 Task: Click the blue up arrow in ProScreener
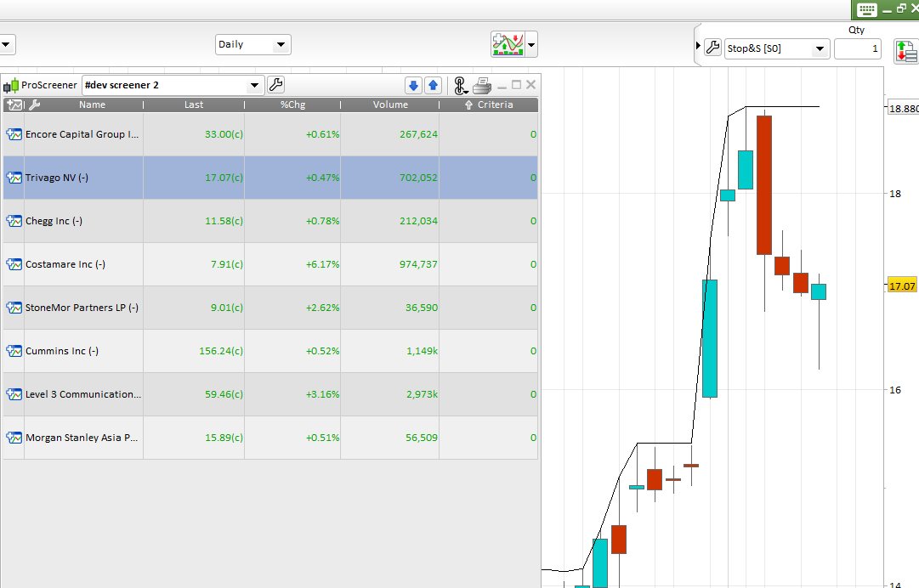tap(433, 86)
